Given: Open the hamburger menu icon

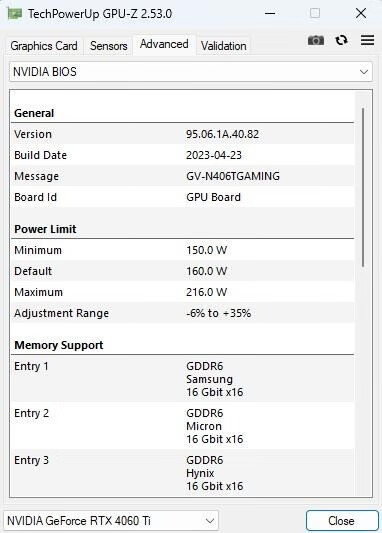Looking at the screenshot, I should click(367, 40).
